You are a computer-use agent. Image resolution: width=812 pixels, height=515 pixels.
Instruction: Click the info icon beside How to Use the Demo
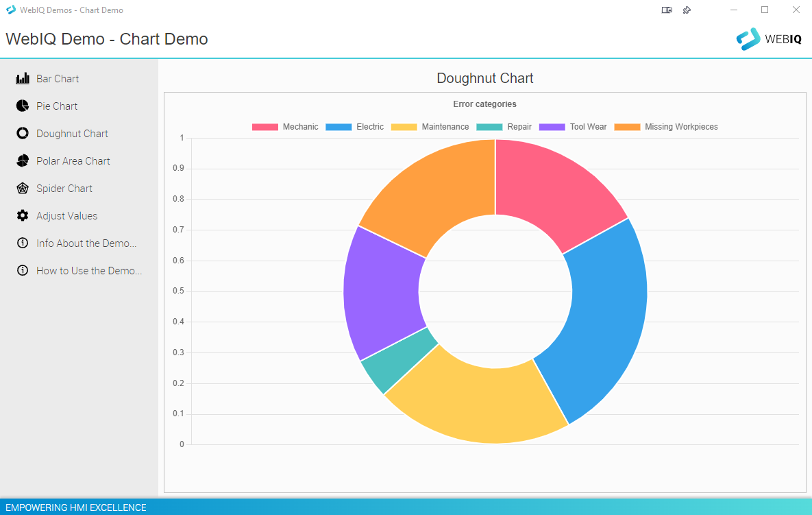(x=22, y=270)
